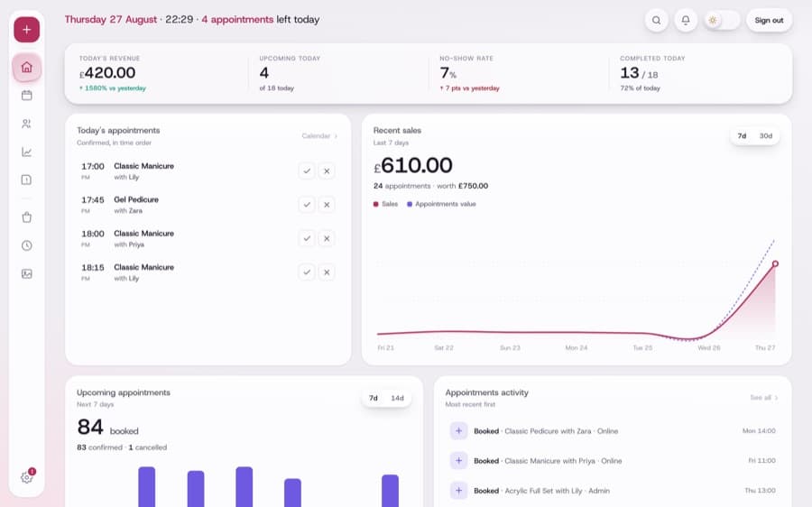Click the No-show rate 7% value

[x=448, y=73]
